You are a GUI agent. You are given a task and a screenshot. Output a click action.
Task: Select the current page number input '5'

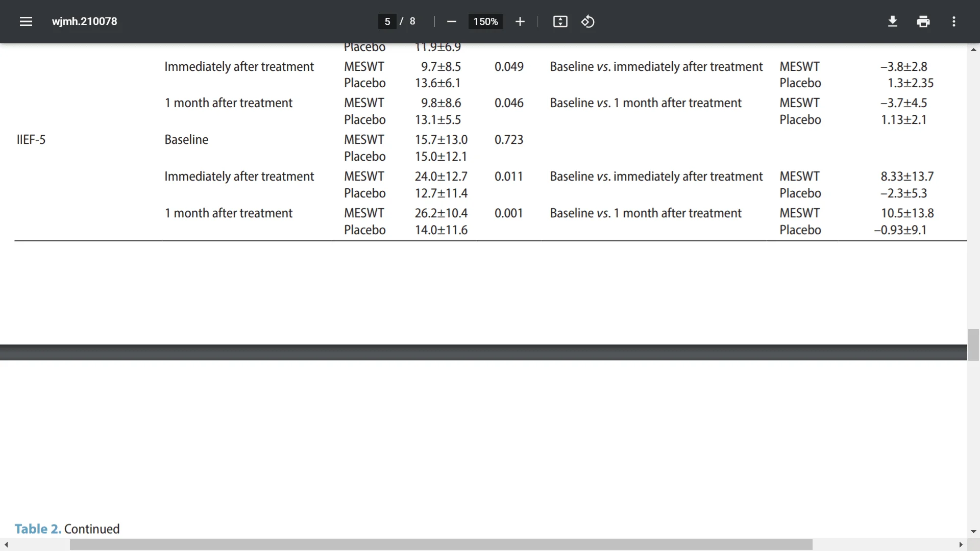pos(386,21)
